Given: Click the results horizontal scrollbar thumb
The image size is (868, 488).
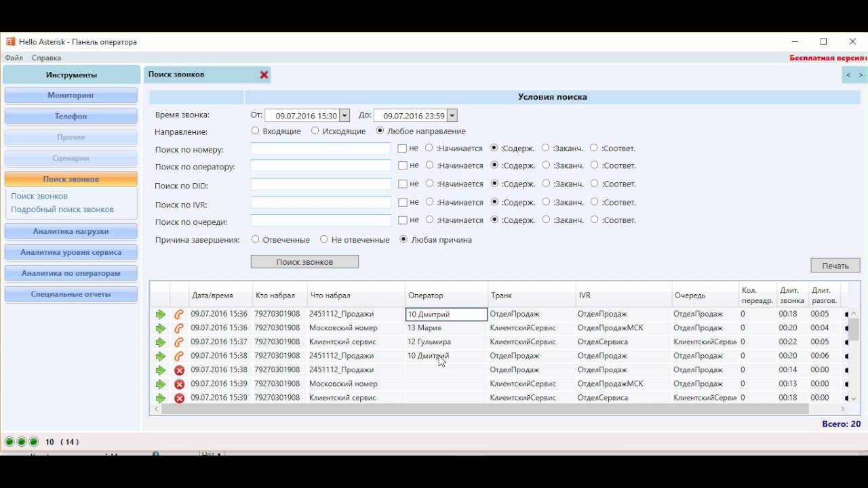Looking at the screenshot, I should (485, 409).
